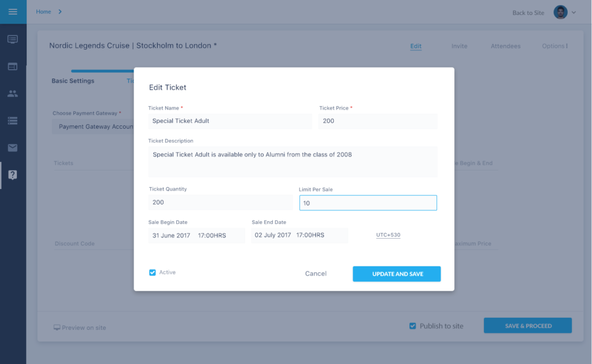Open the card icon in sidebar

click(x=13, y=66)
